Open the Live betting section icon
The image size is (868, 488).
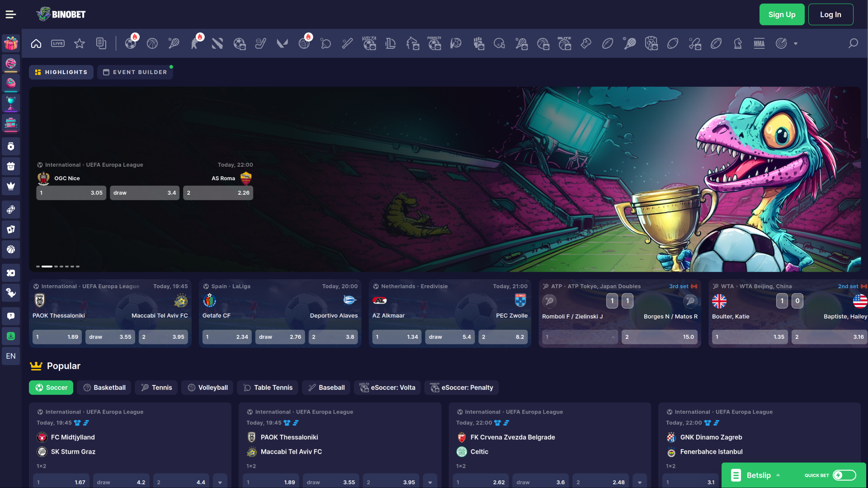tap(58, 43)
